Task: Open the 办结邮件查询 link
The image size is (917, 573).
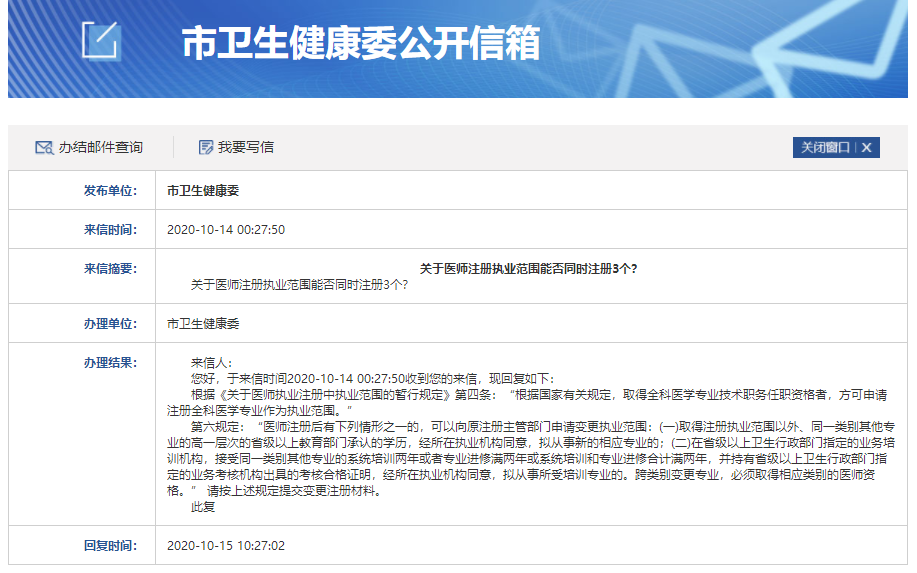Action: point(100,147)
